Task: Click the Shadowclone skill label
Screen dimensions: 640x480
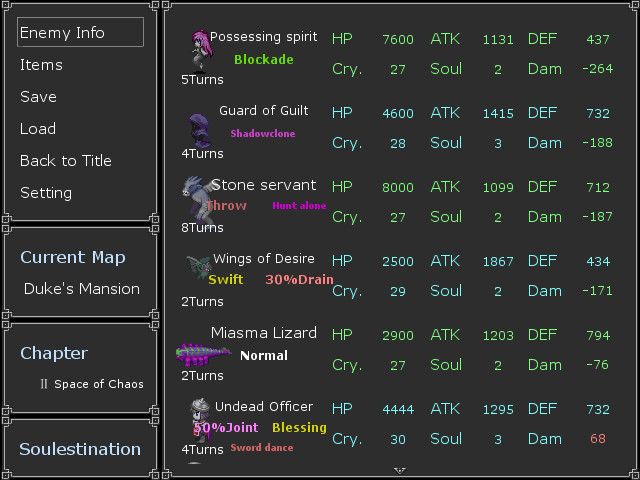Action: click(263, 133)
